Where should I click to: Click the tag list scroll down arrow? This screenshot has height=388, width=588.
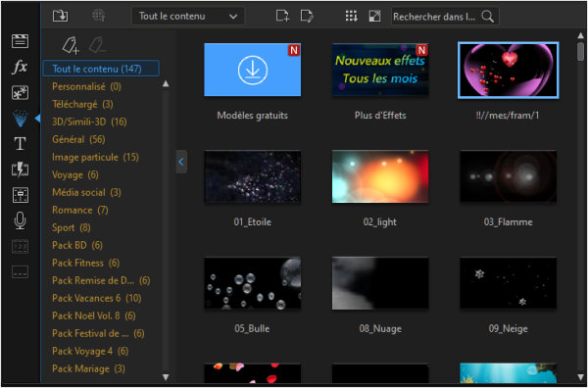(166, 377)
